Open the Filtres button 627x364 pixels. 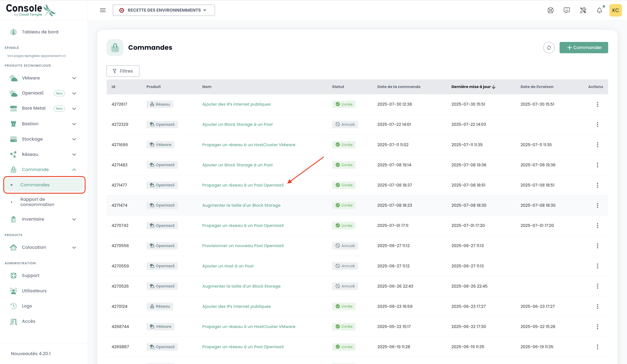(123, 71)
